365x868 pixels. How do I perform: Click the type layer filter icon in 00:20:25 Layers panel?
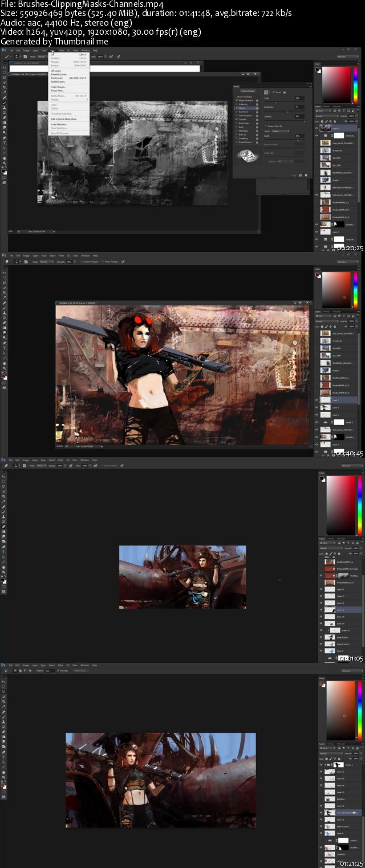pyautogui.click(x=344, y=111)
